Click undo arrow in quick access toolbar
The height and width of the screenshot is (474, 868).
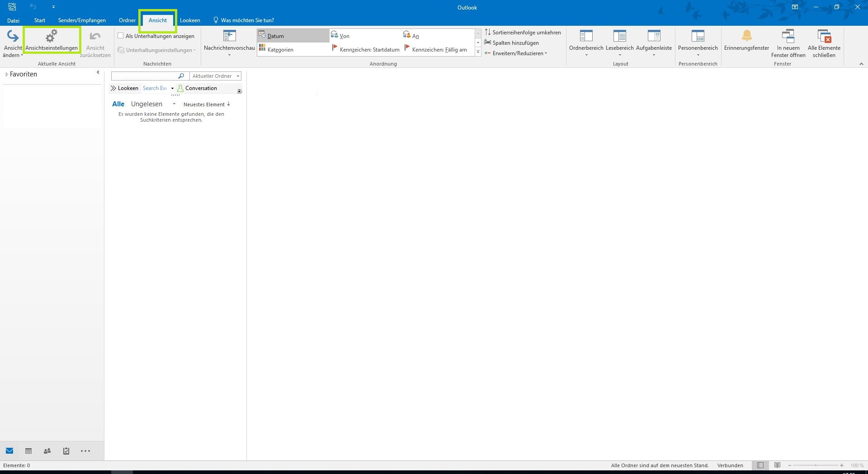click(33, 7)
